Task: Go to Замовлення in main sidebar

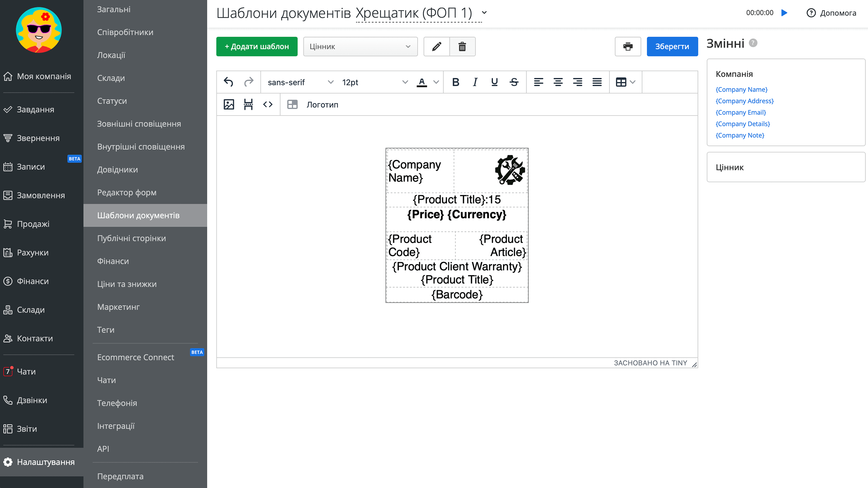Action: point(41,195)
